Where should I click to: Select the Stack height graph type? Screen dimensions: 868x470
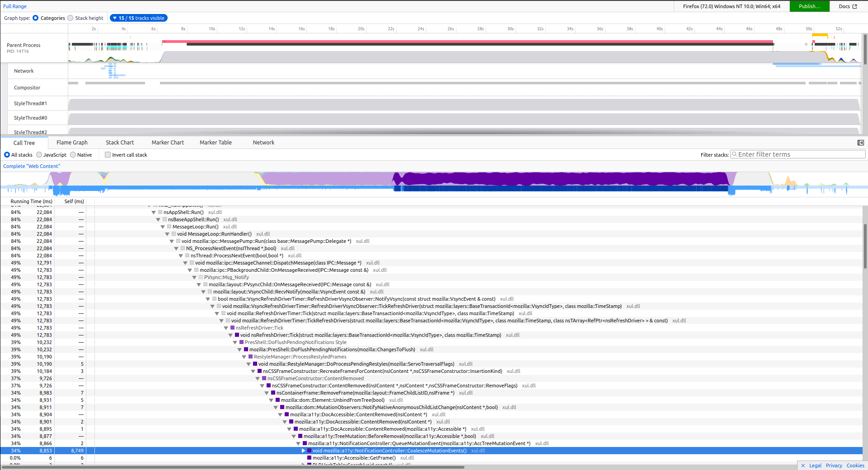pos(70,18)
